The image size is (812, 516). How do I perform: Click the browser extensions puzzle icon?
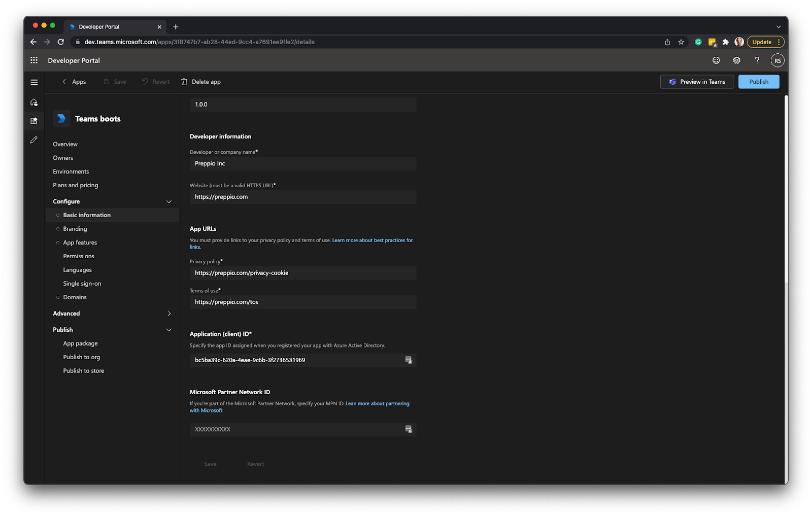click(x=725, y=42)
